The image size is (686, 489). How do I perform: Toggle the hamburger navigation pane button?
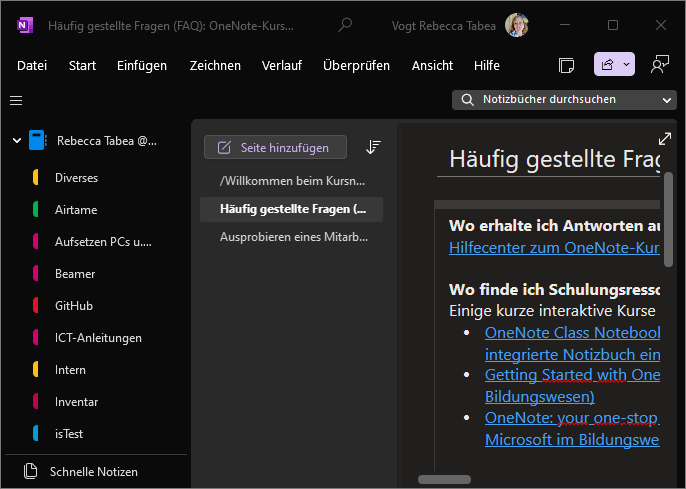(x=16, y=101)
